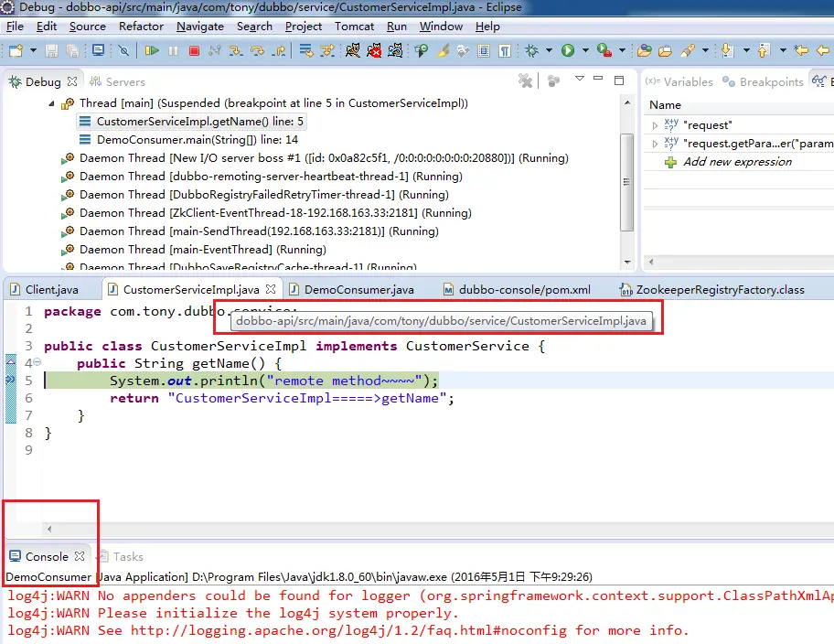The width and height of the screenshot is (834, 644).
Task: Click the Debug bug launch icon
Action: [x=531, y=50]
